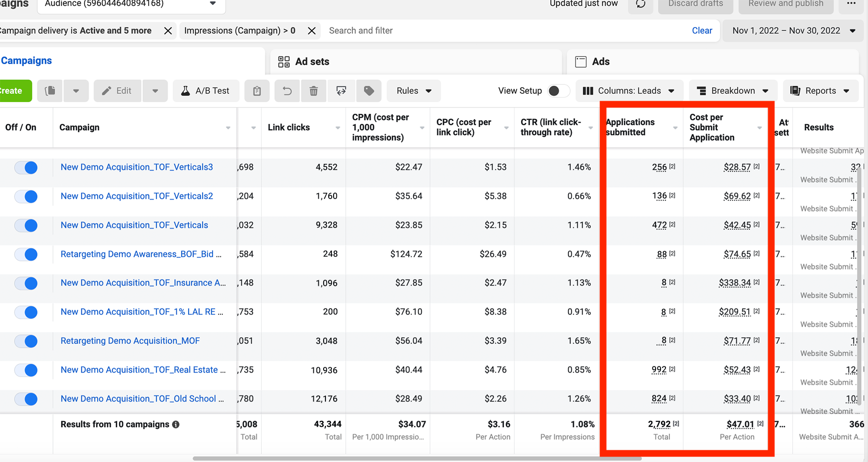Click the refresh icon beside Updated just now
This screenshot has width=868, height=462.
click(x=641, y=4)
